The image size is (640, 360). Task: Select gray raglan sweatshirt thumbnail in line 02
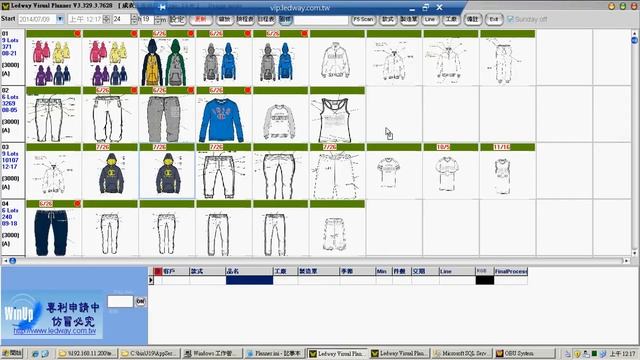pos(280,118)
